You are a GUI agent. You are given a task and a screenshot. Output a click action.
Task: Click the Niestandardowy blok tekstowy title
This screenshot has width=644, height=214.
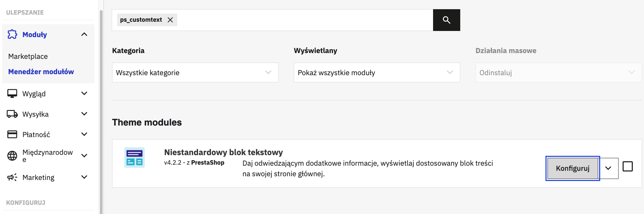coord(223,152)
